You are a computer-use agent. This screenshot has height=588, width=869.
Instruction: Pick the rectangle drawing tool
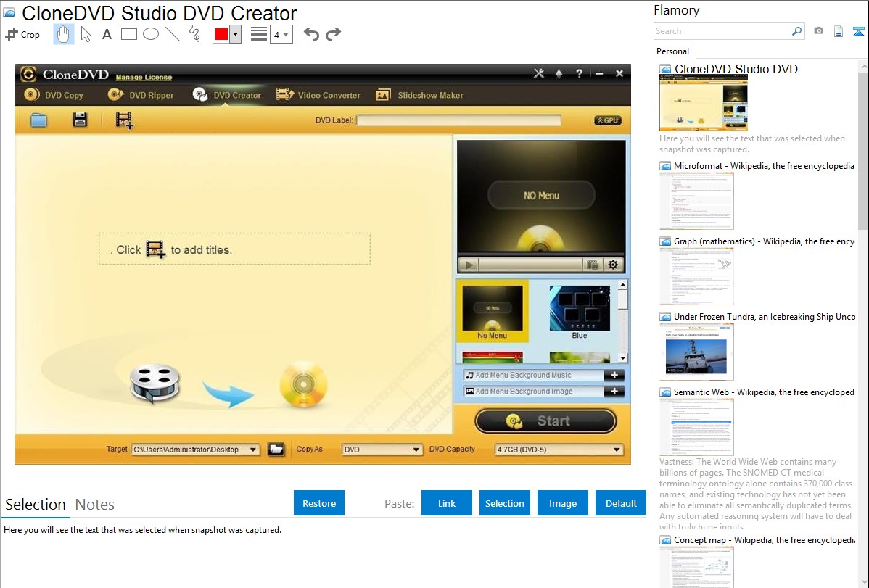coord(128,34)
